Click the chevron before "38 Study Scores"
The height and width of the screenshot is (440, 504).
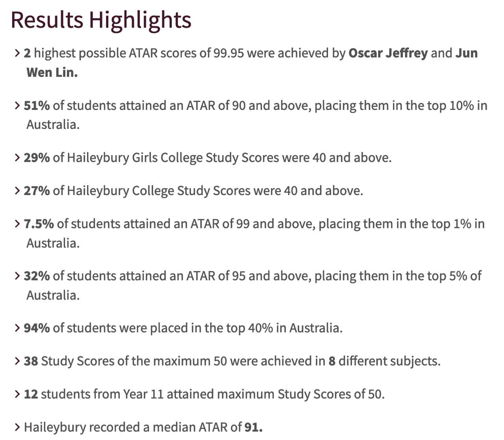pos(17,361)
